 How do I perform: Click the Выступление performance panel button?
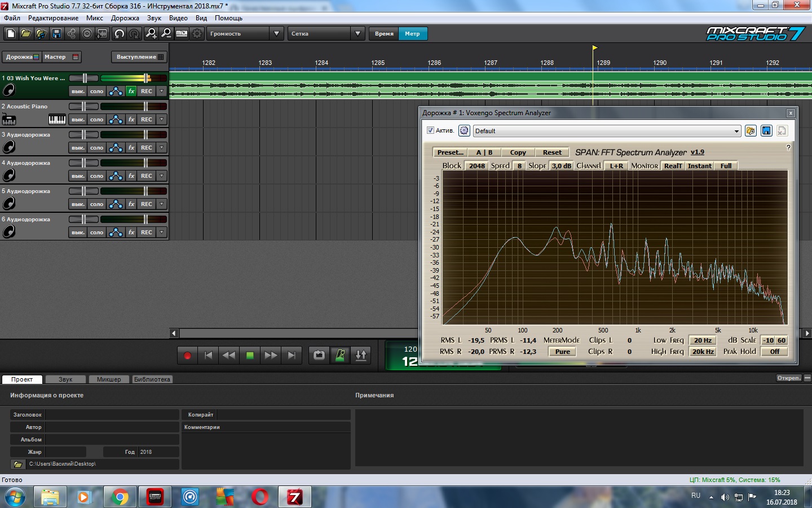[140, 57]
